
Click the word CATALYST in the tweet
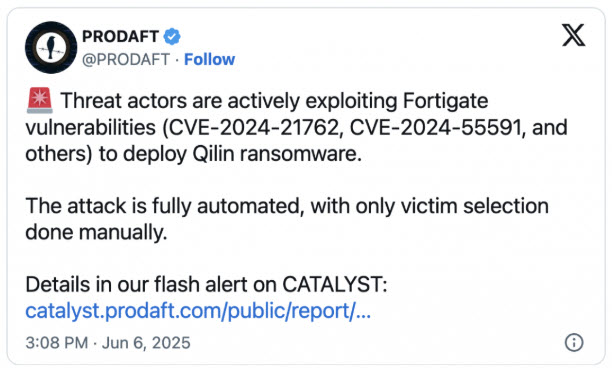tap(334, 284)
